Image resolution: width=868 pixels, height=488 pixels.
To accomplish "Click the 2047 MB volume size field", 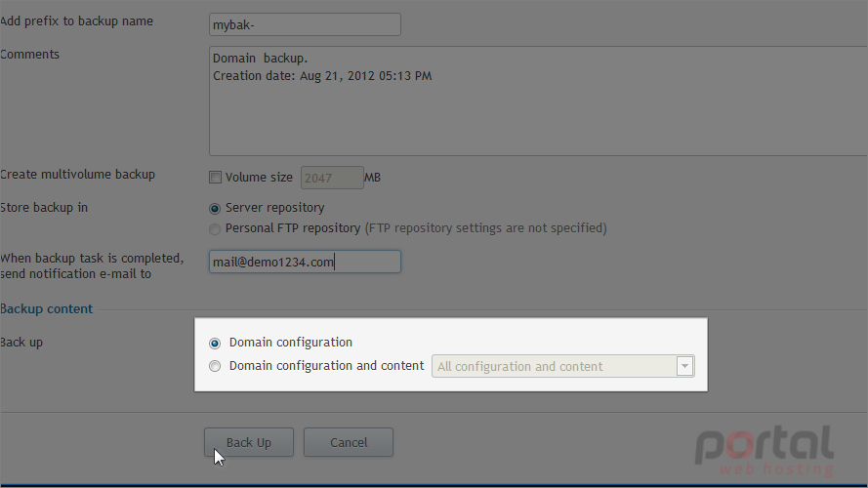I will pos(332,178).
